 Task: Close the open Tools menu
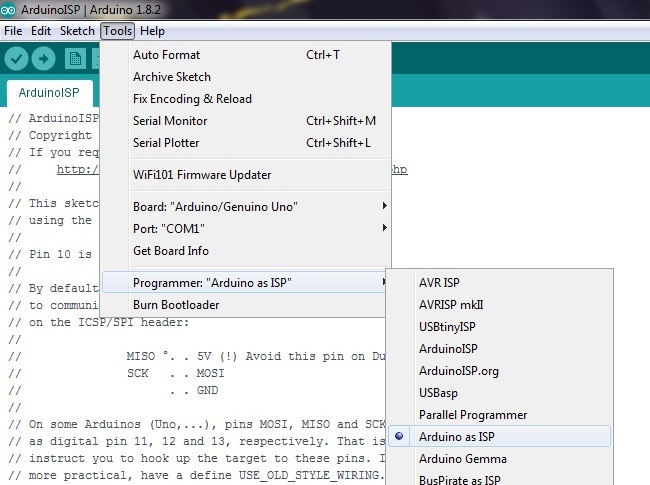(118, 31)
